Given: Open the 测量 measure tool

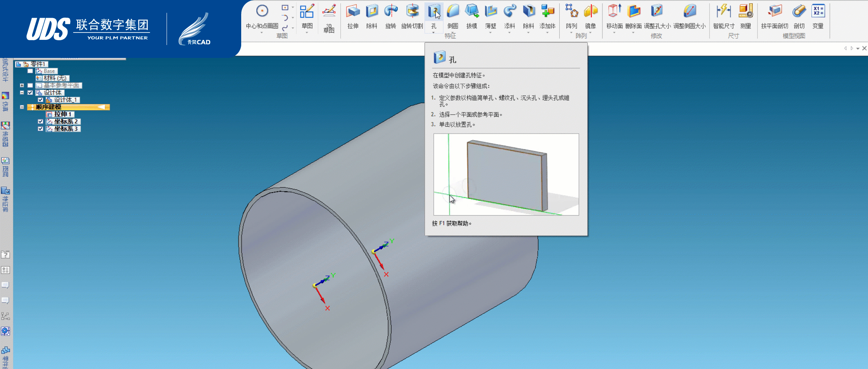Looking at the screenshot, I should pos(745,16).
